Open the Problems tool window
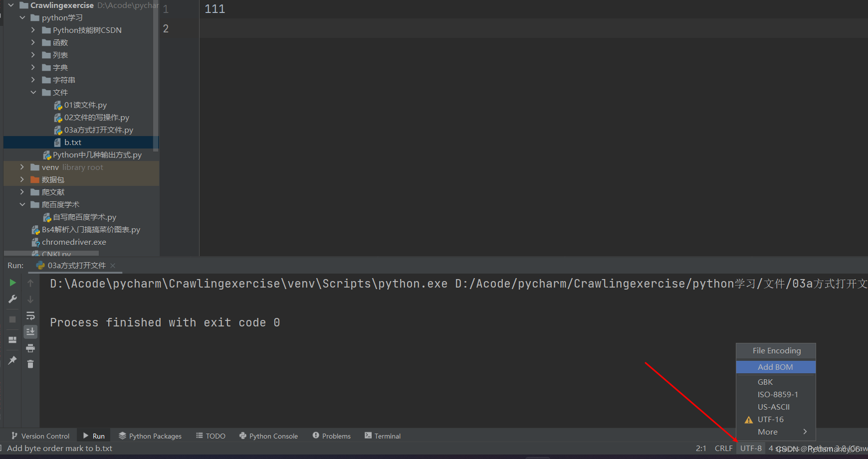 [332, 436]
